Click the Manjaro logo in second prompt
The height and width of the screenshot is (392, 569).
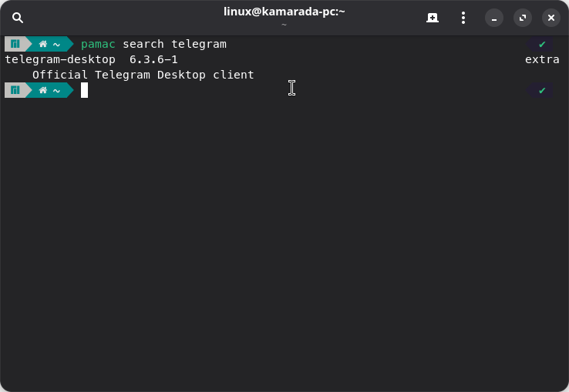15,90
